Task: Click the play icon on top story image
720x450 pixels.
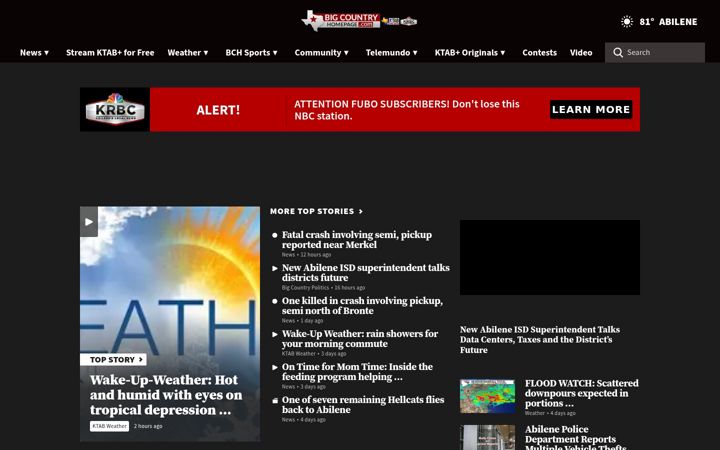Action: tap(89, 222)
